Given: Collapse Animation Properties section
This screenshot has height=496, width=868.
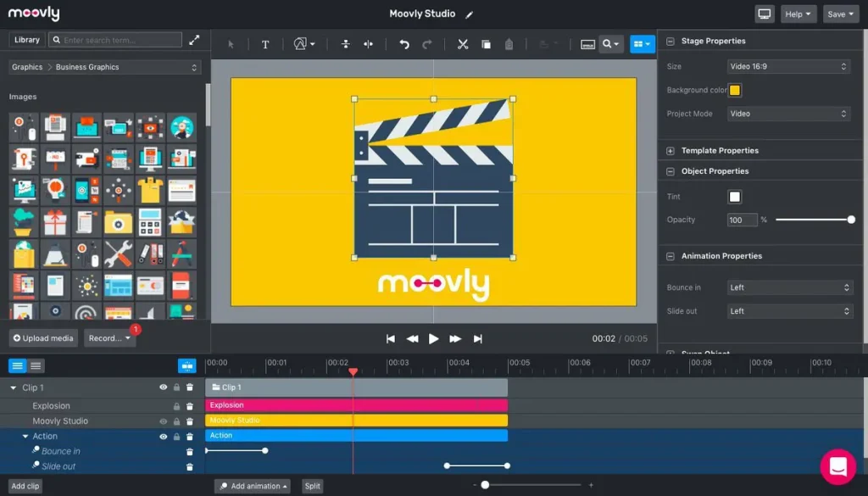Looking at the screenshot, I should tap(670, 256).
